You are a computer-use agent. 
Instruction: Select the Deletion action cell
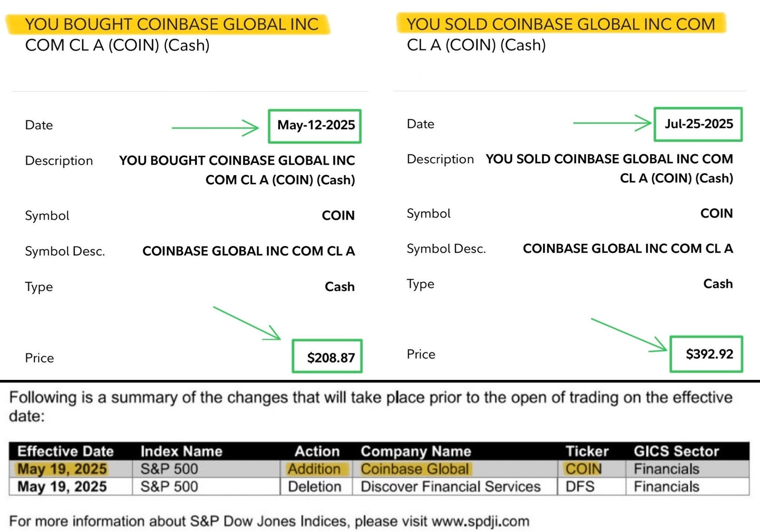point(315,486)
